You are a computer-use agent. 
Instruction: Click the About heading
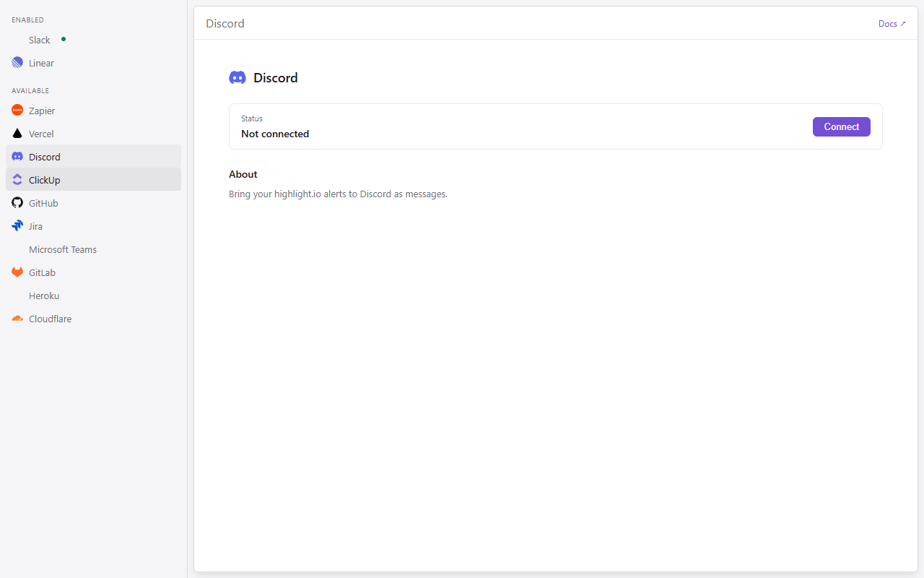243,174
